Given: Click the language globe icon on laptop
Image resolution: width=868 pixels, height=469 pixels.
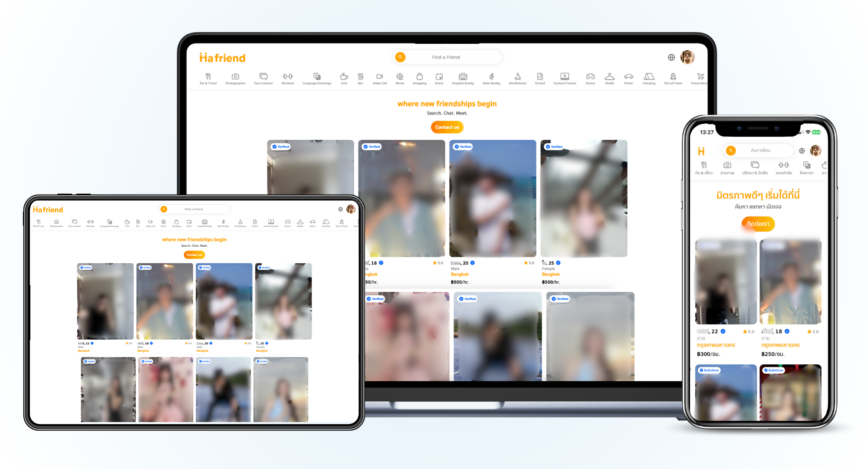Looking at the screenshot, I should click(671, 57).
